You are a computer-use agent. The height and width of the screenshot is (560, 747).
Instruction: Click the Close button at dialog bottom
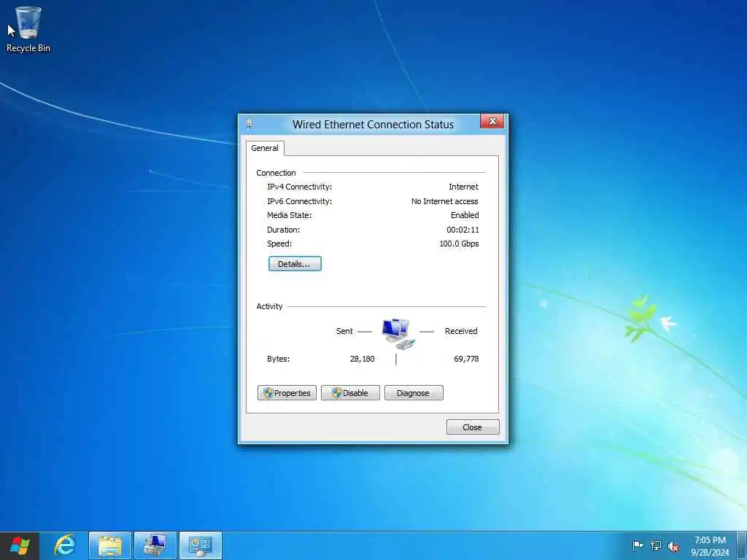[473, 427]
